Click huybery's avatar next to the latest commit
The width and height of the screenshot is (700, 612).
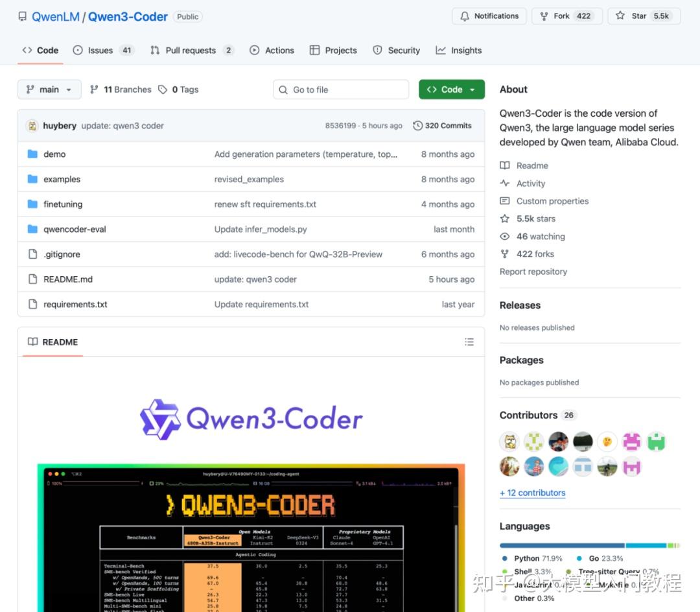[32, 125]
